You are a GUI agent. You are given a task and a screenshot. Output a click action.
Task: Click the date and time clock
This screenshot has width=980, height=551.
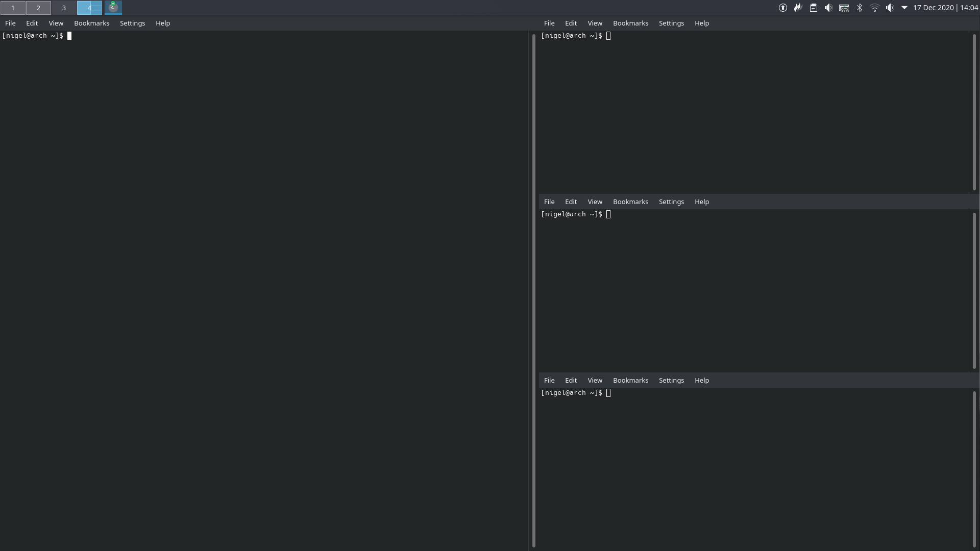click(945, 8)
